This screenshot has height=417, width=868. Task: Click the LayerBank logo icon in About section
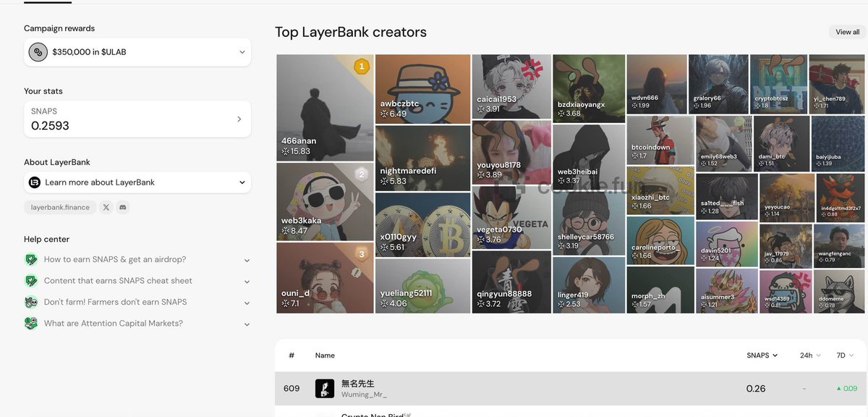coord(35,182)
